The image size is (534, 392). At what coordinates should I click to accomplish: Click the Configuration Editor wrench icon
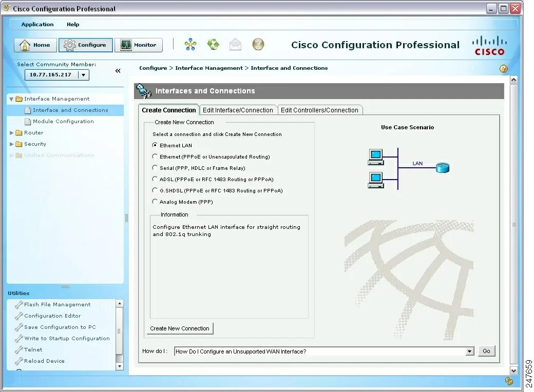[x=18, y=316]
